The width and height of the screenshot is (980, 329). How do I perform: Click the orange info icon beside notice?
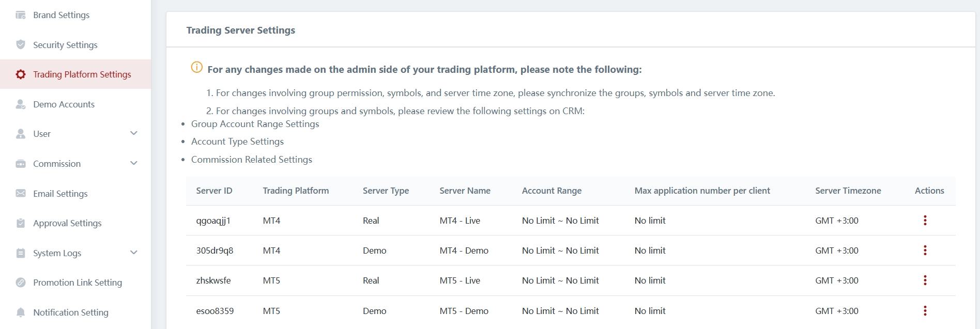tap(197, 67)
